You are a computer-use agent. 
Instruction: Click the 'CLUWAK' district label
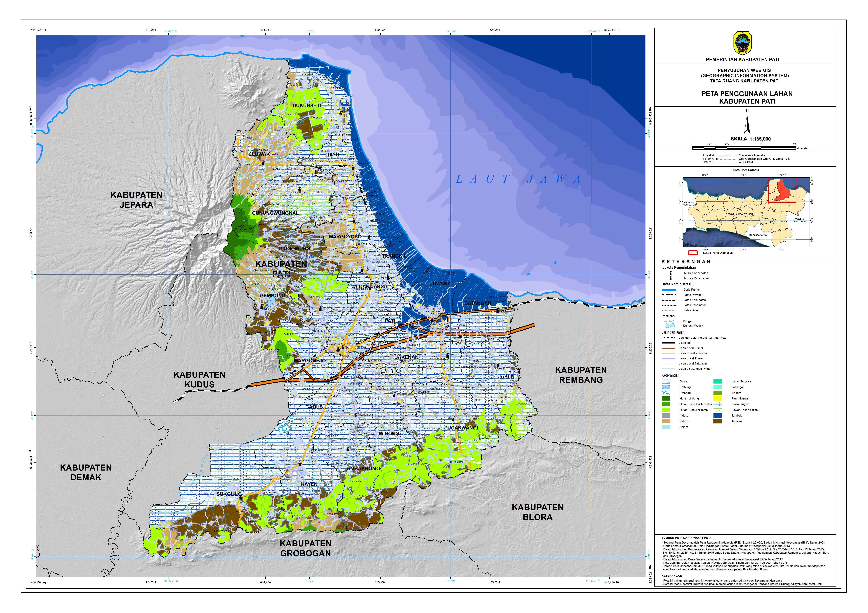point(259,154)
